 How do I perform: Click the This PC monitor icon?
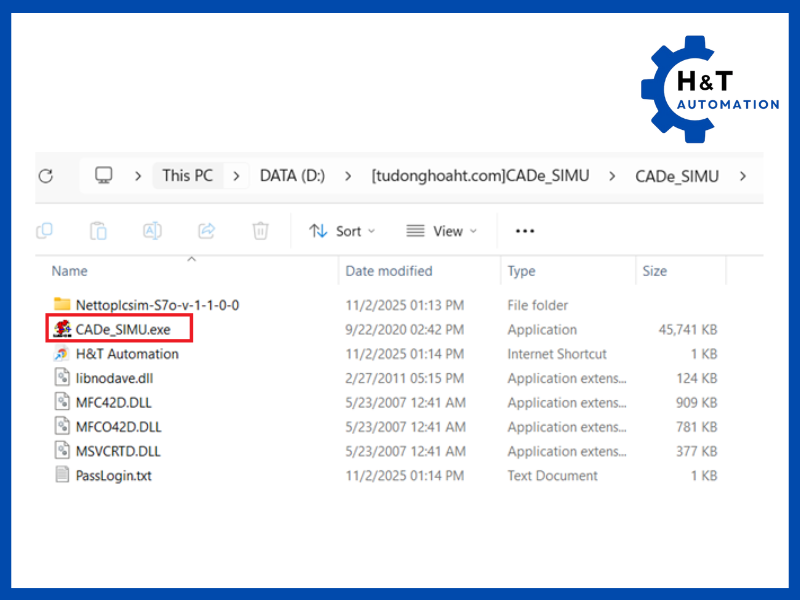104,176
